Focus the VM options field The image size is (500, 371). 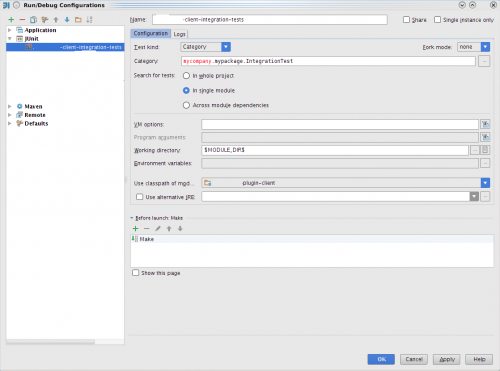click(340, 124)
